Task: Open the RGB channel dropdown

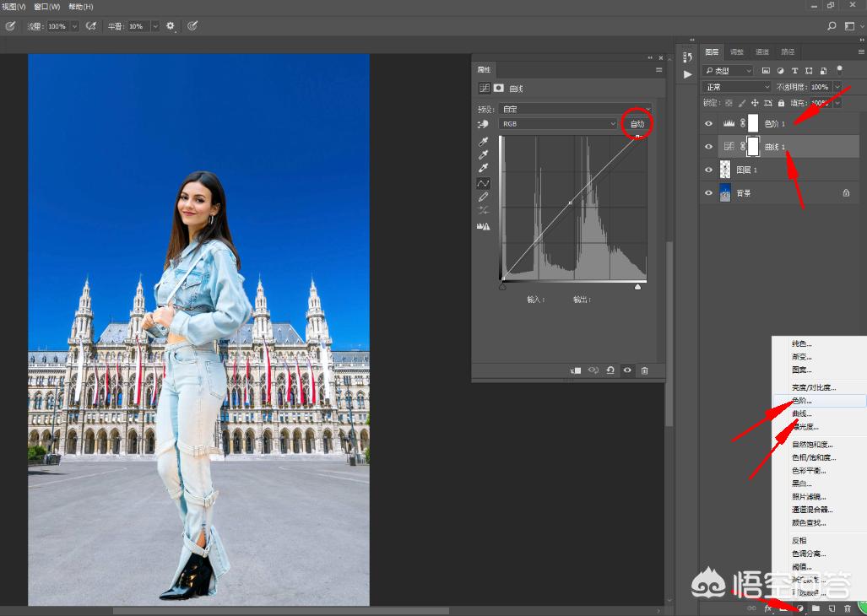Action: [x=558, y=124]
